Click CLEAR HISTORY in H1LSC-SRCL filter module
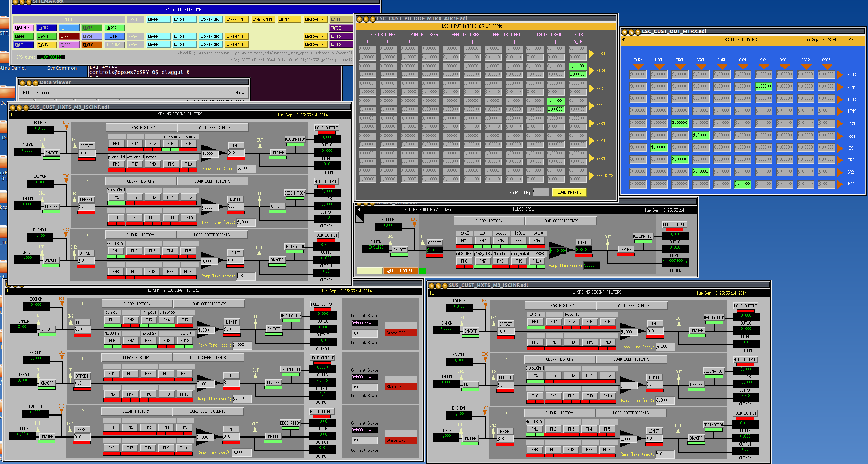Image resolution: width=868 pixels, height=464 pixels. pyautogui.click(x=489, y=221)
